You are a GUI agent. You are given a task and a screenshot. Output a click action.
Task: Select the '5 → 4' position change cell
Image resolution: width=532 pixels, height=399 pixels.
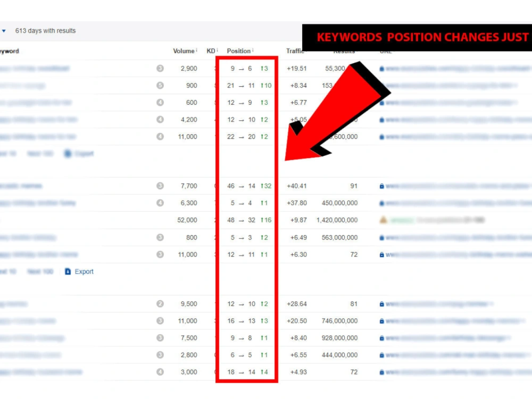(249, 203)
